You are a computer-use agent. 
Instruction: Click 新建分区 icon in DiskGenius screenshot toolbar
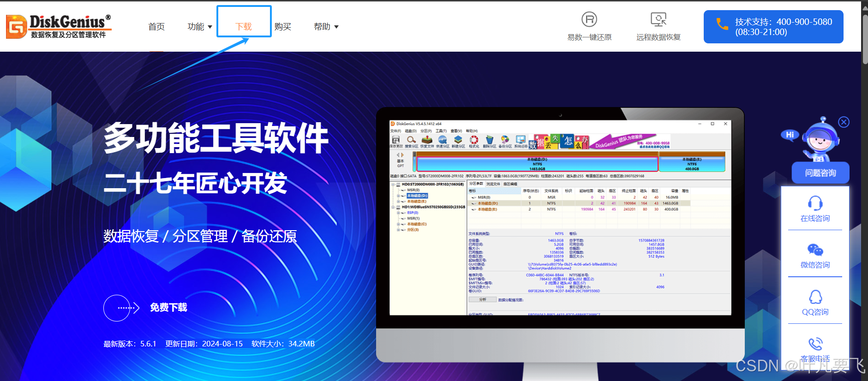pyautogui.click(x=458, y=142)
